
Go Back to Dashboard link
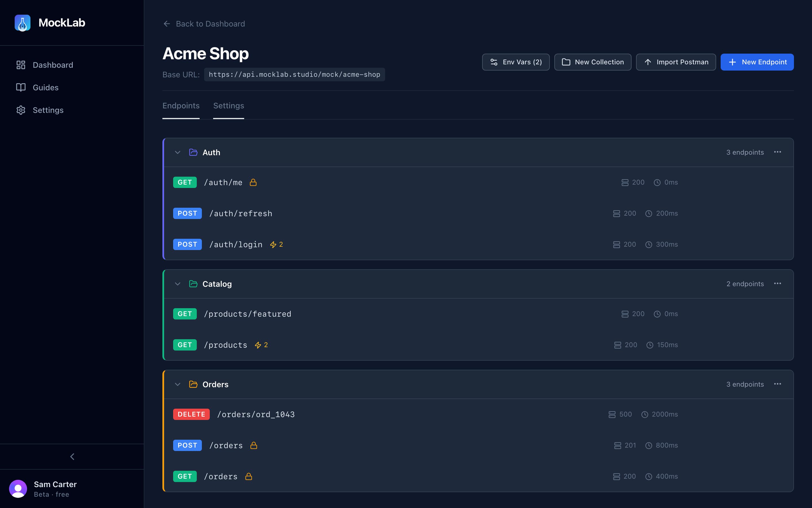204,24
